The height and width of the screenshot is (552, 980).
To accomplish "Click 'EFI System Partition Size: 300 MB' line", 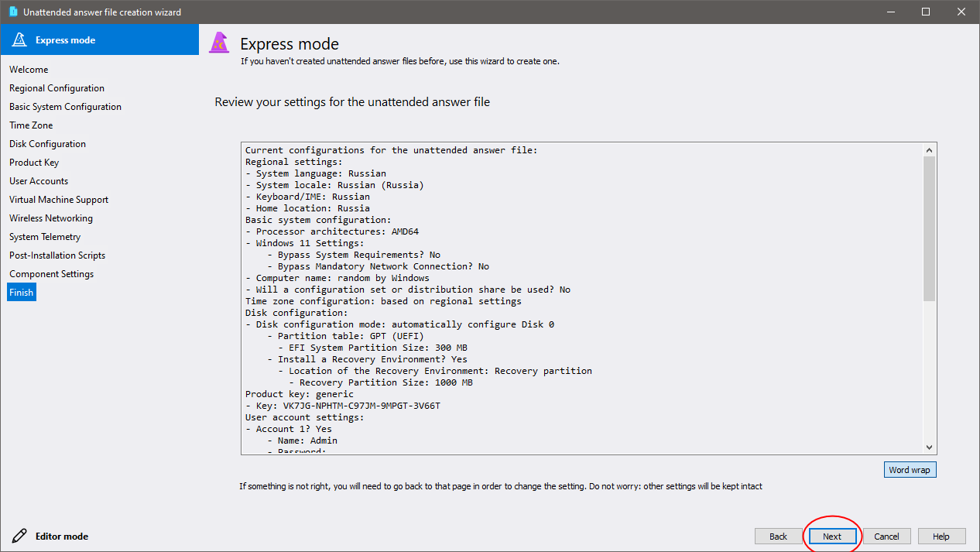I will [372, 348].
